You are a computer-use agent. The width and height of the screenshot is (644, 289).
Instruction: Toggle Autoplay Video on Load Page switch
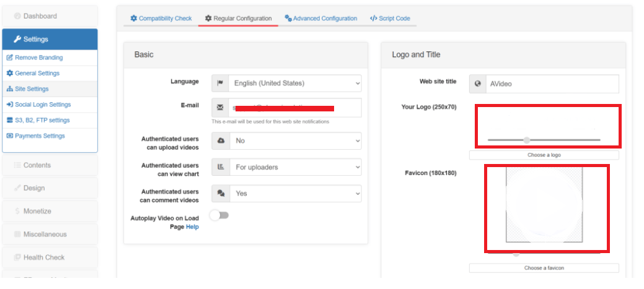click(x=219, y=215)
